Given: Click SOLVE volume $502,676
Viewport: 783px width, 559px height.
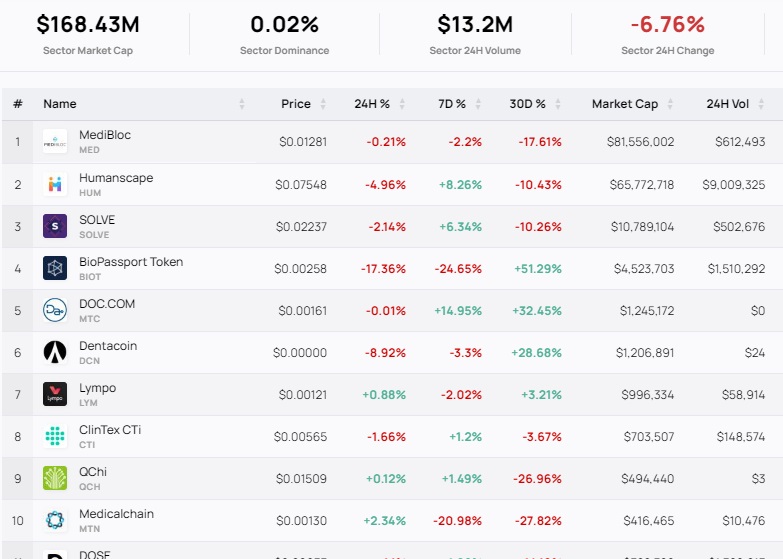Looking at the screenshot, I should (x=739, y=227).
